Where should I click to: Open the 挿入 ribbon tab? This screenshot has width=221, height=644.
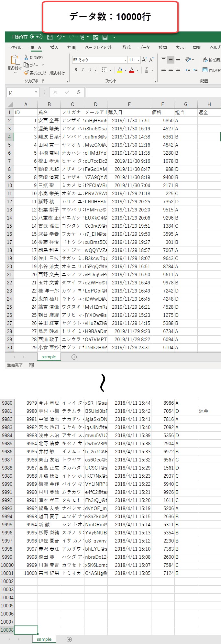pos(54,47)
